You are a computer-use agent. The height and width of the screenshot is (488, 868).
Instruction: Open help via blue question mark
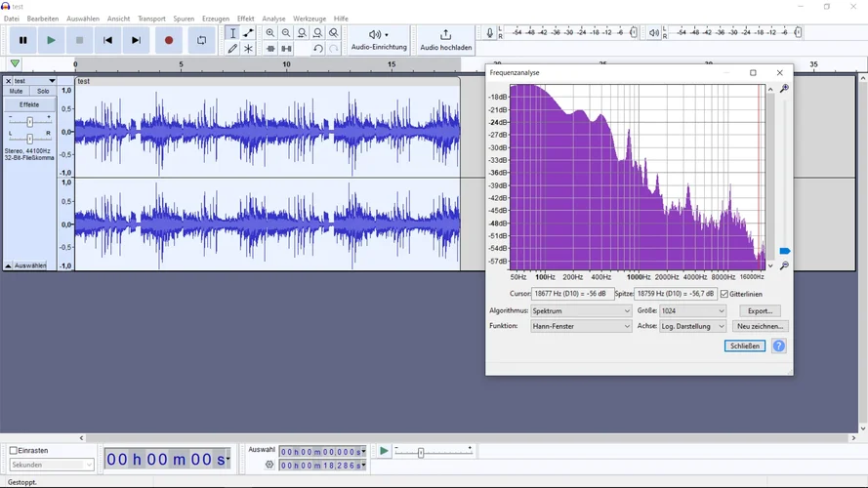[x=779, y=346]
